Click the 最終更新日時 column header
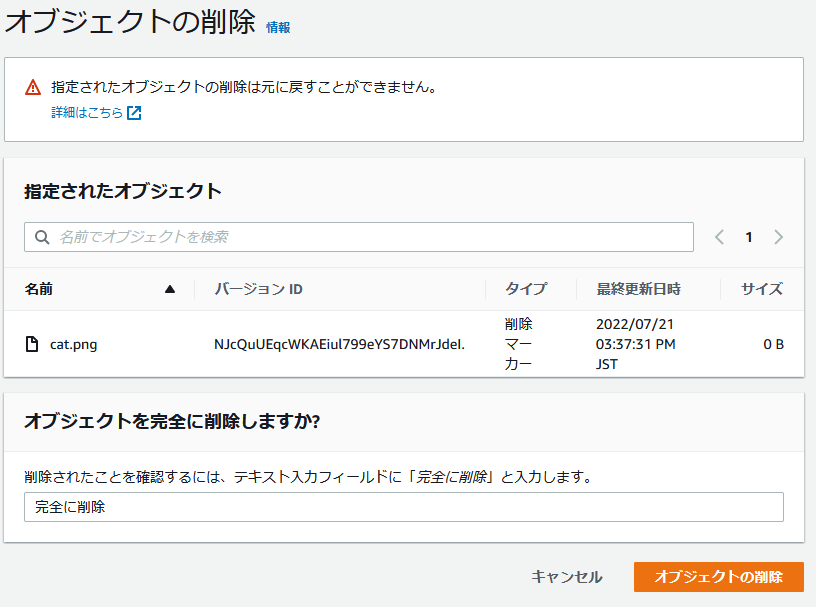The image size is (816, 607). click(x=638, y=289)
